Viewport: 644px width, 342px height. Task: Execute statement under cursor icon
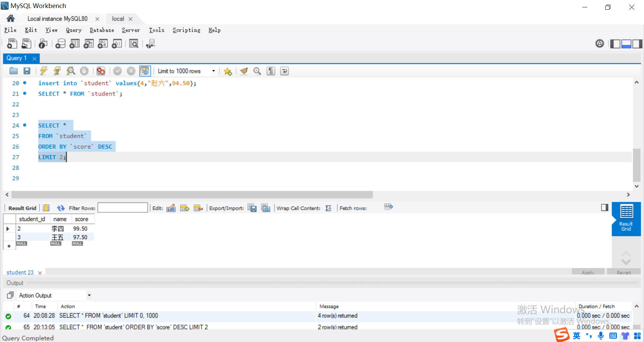pos(57,71)
